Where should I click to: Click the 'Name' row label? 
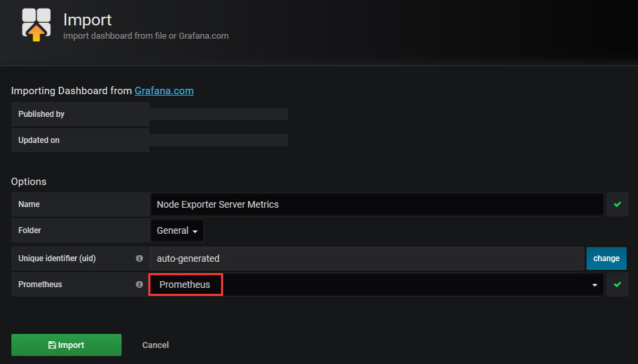point(29,204)
